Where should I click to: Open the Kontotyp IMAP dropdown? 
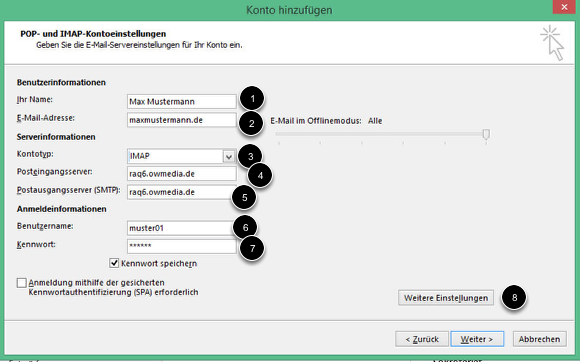pyautogui.click(x=182, y=156)
